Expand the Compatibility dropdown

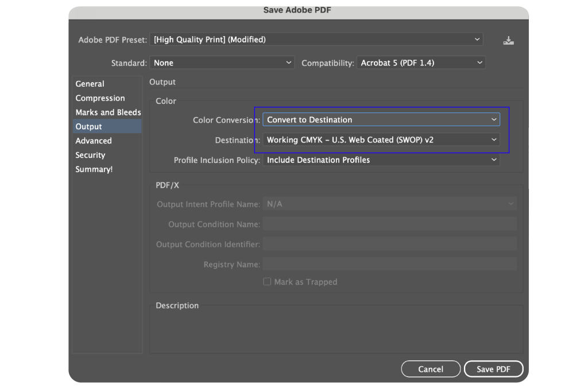pyautogui.click(x=421, y=63)
